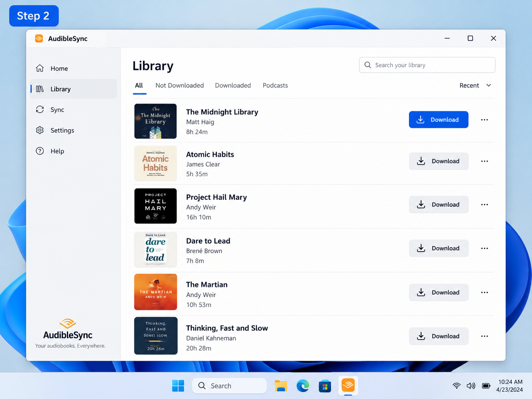
Task: Switch to the All tab
Action: point(139,86)
